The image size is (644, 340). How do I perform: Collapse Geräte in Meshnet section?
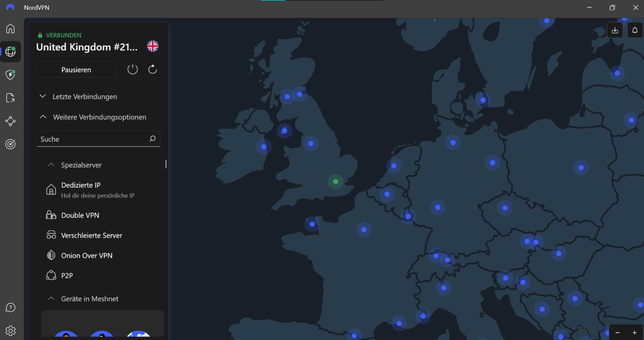(84, 299)
